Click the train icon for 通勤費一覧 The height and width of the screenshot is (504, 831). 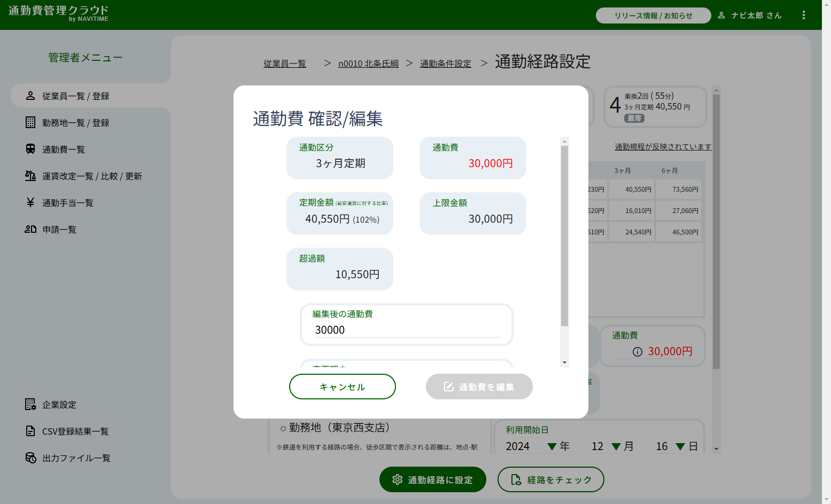[30, 149]
